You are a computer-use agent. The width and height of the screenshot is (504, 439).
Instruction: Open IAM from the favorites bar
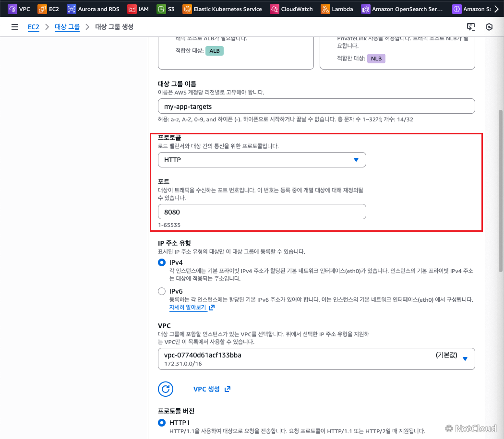coord(144,9)
